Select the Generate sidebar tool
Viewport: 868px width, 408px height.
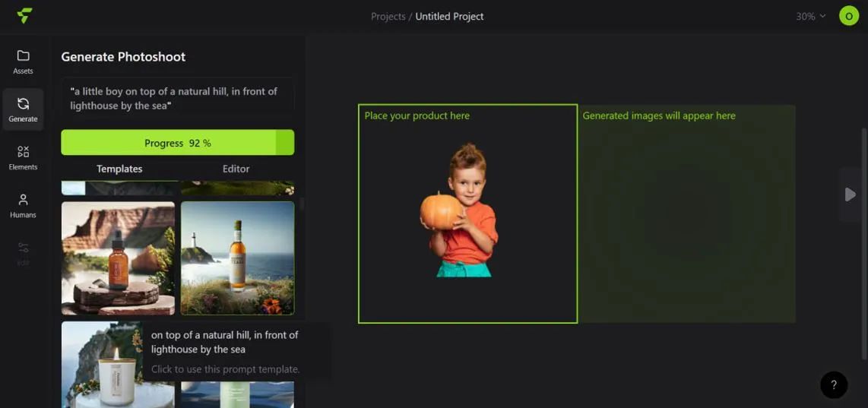click(x=23, y=109)
